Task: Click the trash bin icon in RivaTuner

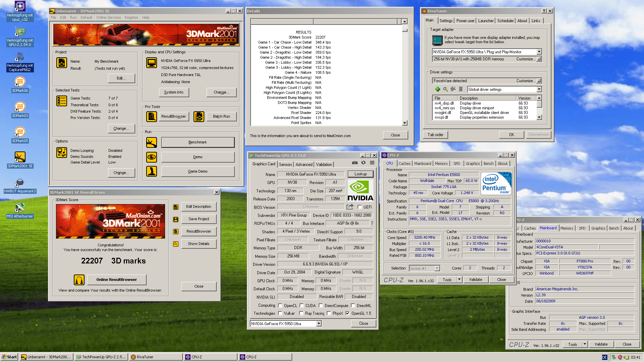Action: (461, 89)
